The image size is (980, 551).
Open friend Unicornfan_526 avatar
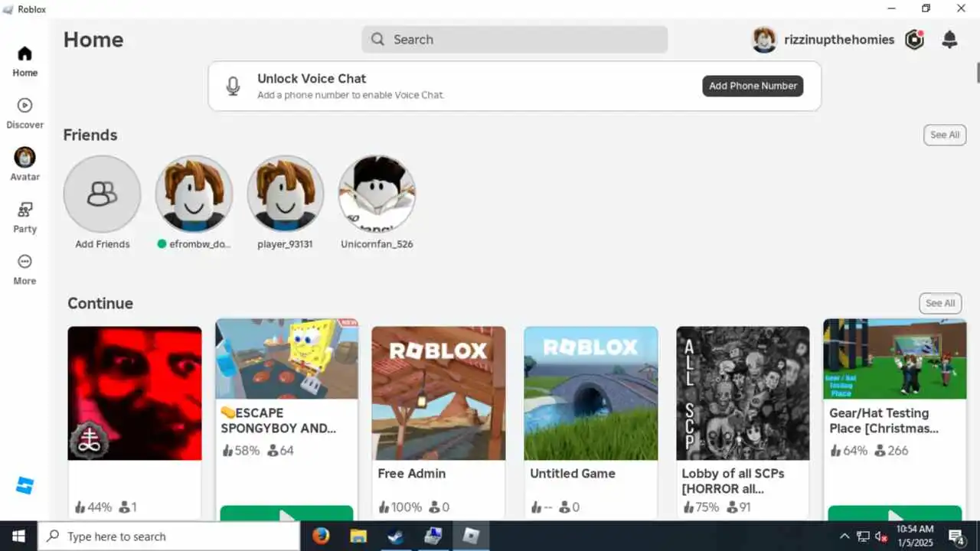click(377, 194)
